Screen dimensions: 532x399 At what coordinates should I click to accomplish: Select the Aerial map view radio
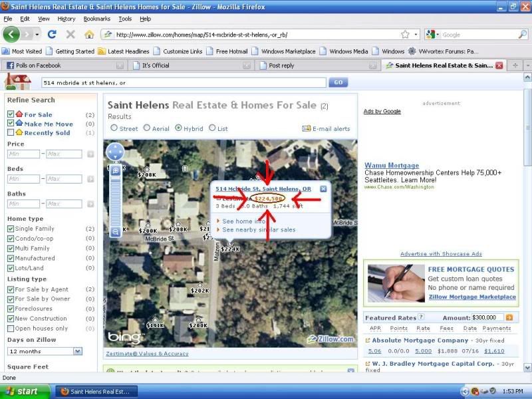click(146, 128)
